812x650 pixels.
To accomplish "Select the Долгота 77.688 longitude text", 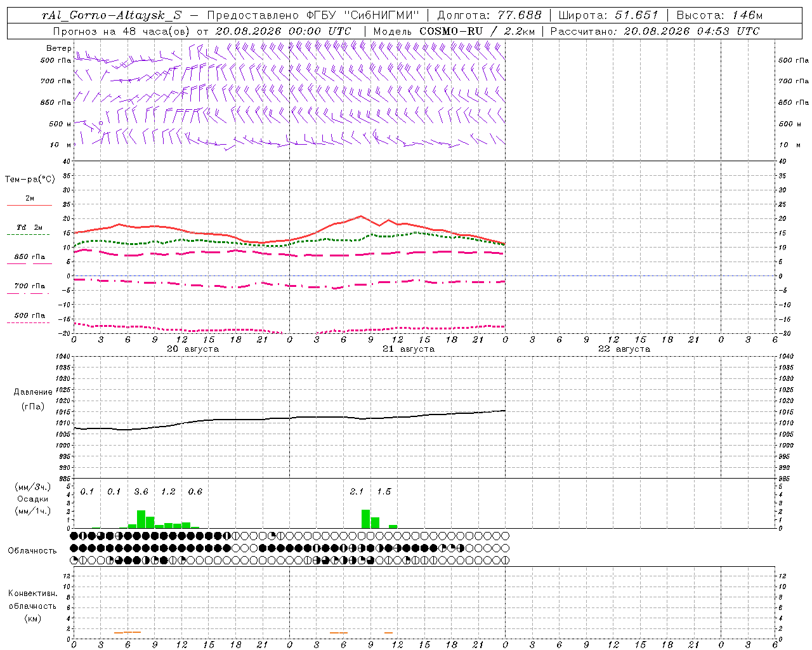I will point(489,15).
